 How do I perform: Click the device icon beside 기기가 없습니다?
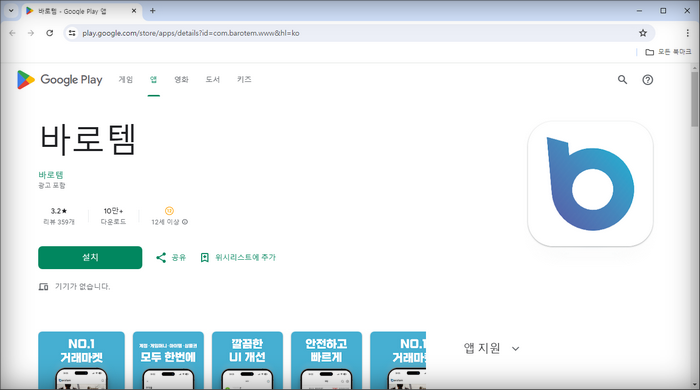pyautogui.click(x=43, y=286)
